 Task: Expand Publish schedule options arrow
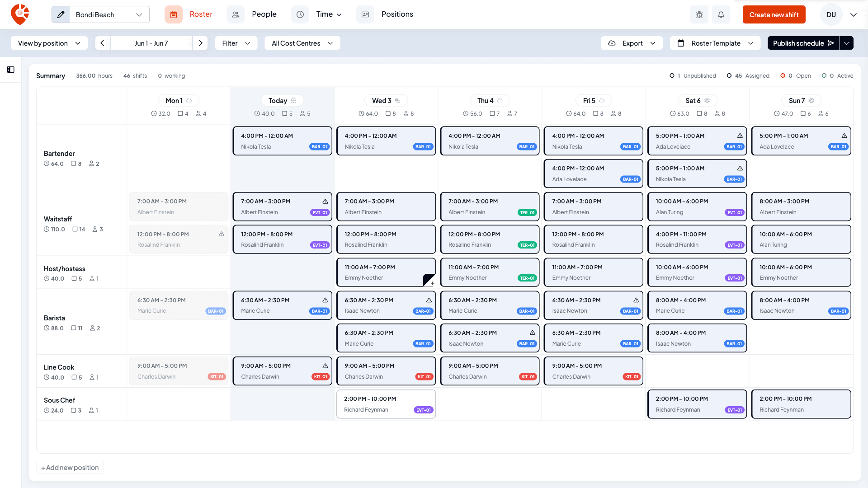point(847,43)
